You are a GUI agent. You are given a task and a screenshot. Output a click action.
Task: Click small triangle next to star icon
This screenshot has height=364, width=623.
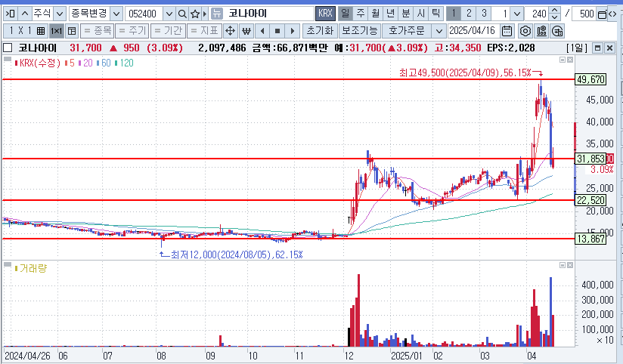pos(205,14)
